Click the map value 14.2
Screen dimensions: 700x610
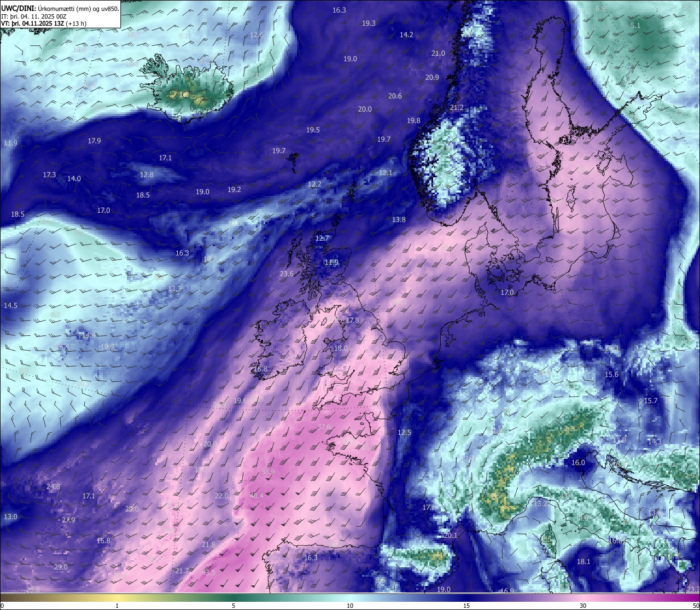(x=406, y=34)
